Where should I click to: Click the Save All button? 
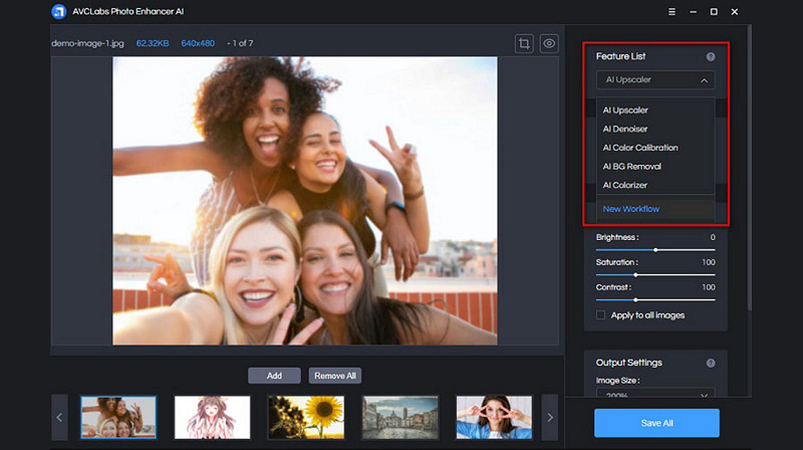[x=657, y=423]
